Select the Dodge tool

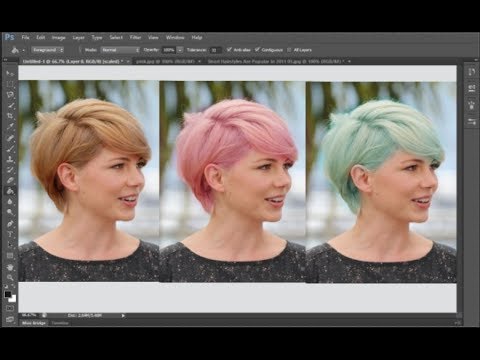pos(10,212)
